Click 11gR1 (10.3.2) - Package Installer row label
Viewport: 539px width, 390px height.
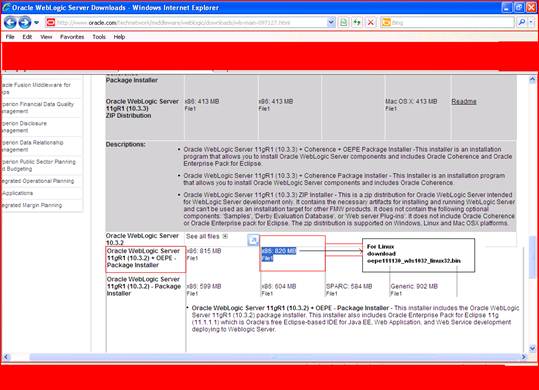144,286
